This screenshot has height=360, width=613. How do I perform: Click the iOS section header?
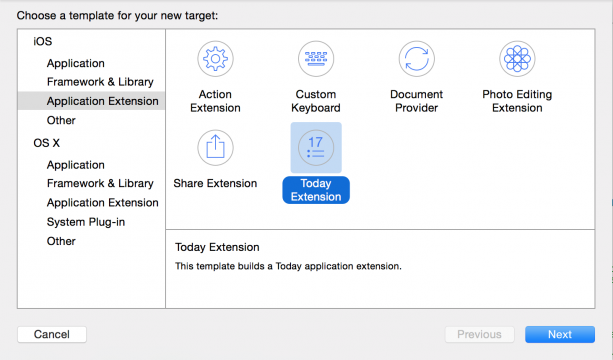click(43, 41)
